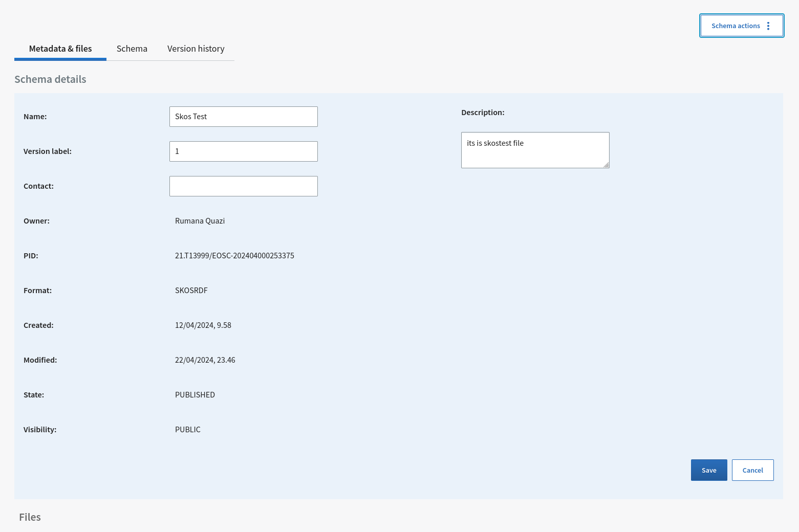Cancel editing schema details
This screenshot has height=532, width=799.
click(753, 470)
